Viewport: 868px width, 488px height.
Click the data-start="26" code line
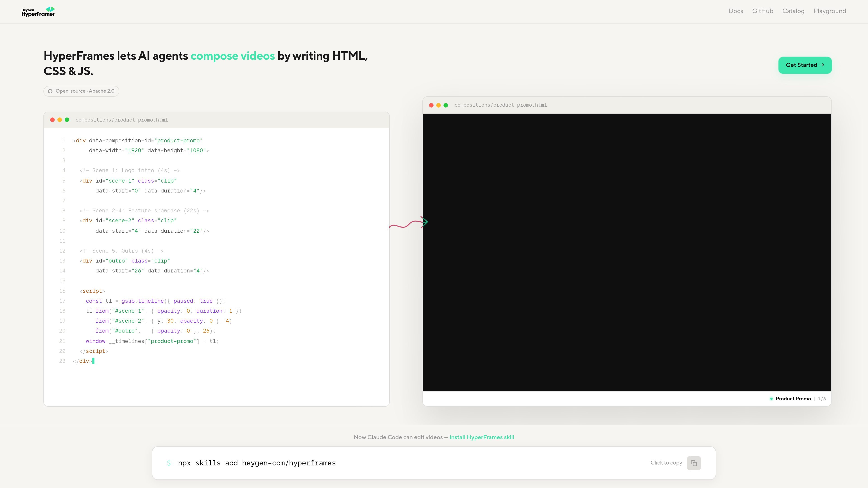[x=152, y=271]
